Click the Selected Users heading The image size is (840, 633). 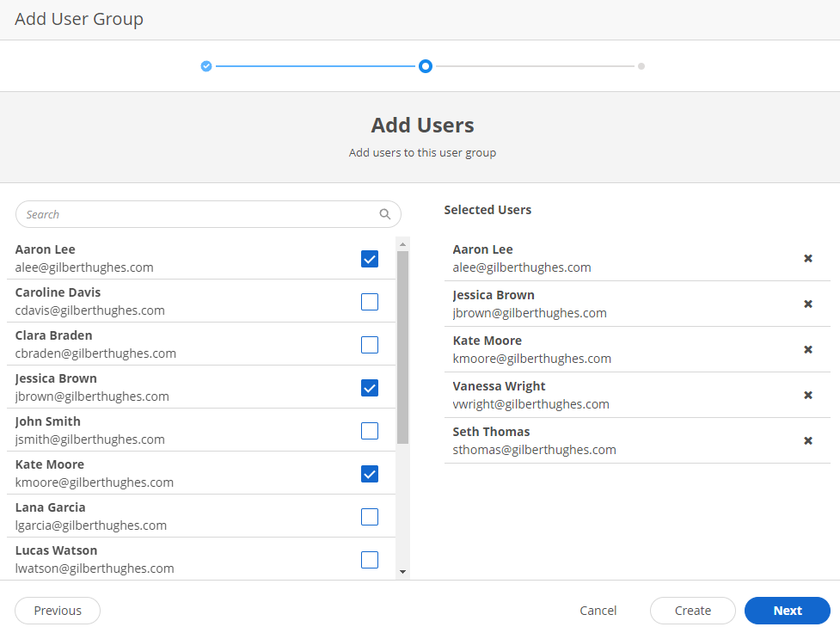click(487, 210)
